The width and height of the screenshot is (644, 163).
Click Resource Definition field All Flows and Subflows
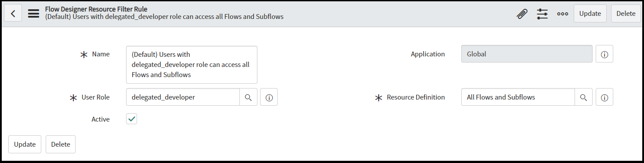click(x=518, y=97)
